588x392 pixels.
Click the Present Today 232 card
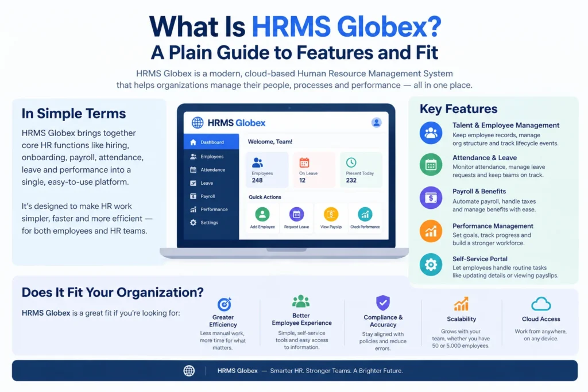pyautogui.click(x=361, y=170)
